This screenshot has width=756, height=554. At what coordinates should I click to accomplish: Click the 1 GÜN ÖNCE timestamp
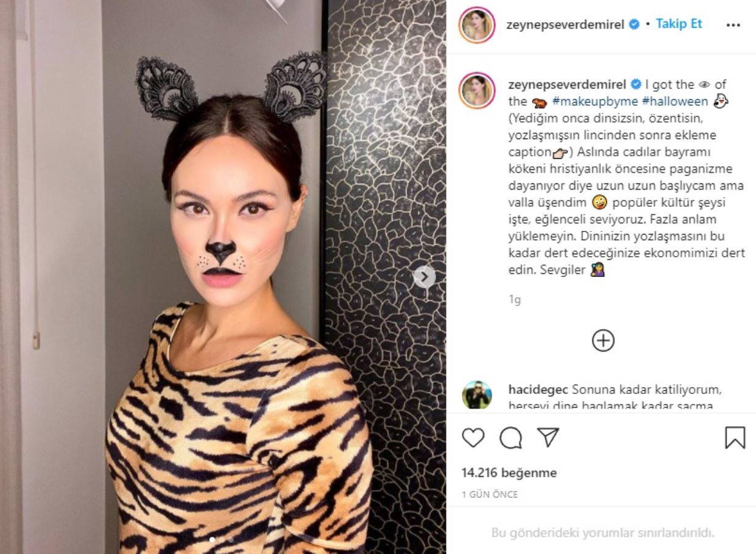point(490,494)
